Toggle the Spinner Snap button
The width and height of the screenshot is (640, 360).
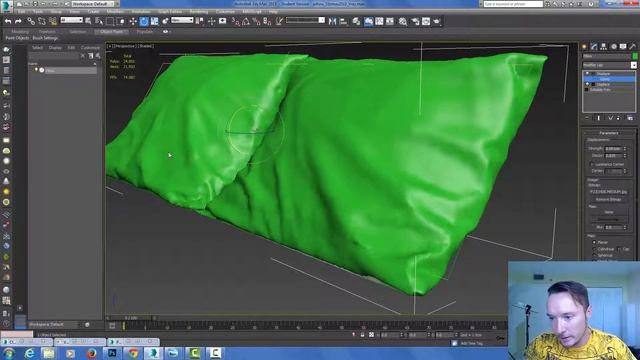click(x=267, y=21)
